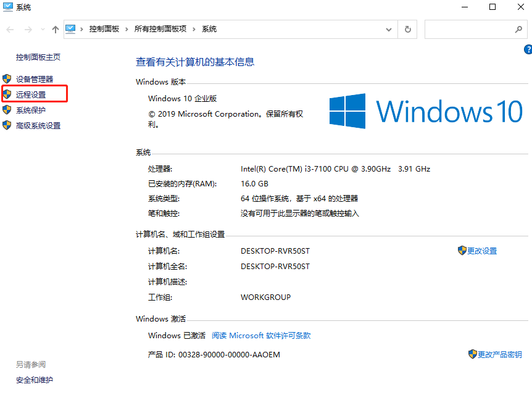Open the recent pages chevron beside navigation arrows
This screenshot has width=532, height=395.
[x=42, y=28]
